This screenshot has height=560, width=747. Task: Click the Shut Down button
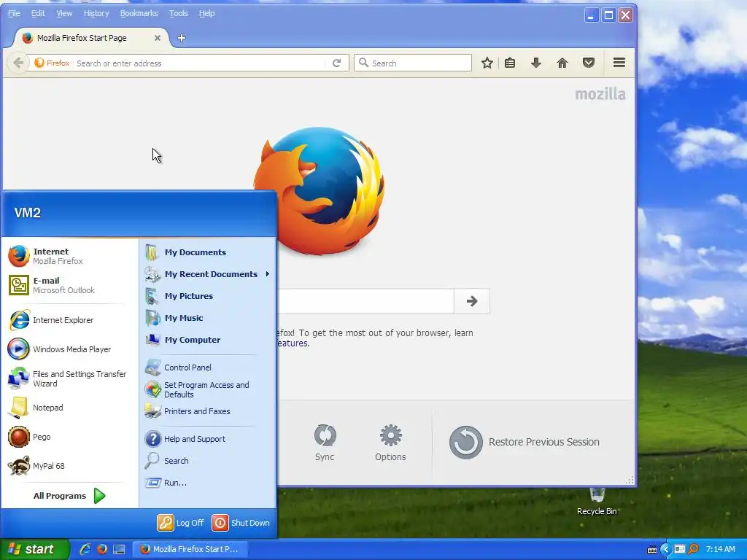(241, 523)
